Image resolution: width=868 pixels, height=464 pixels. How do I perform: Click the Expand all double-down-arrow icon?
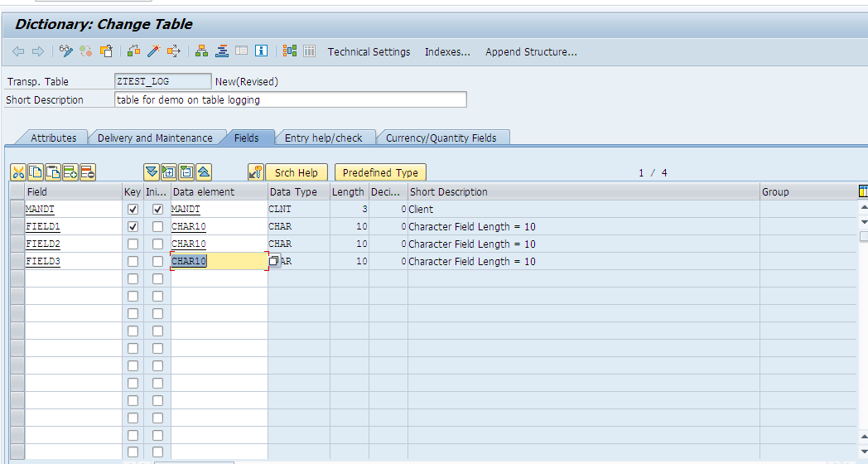[x=151, y=172]
